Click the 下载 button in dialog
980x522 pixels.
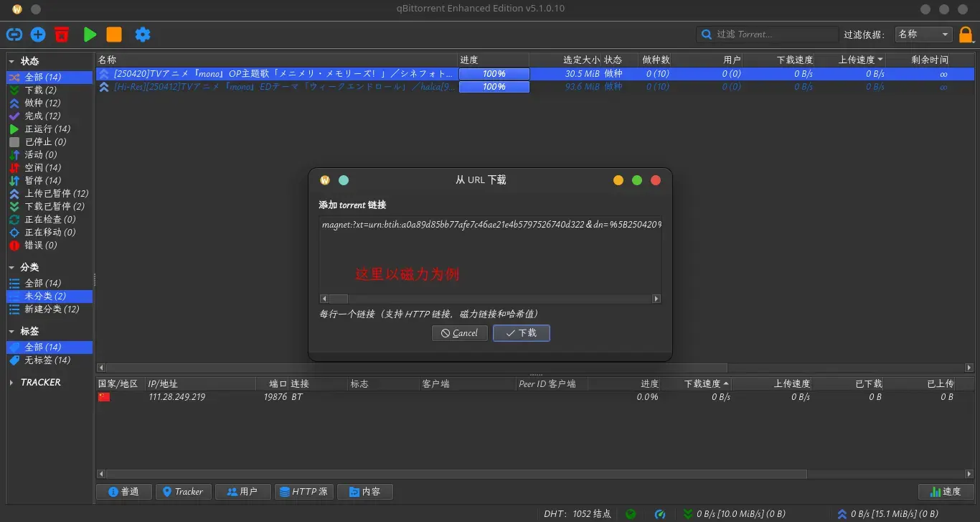click(x=521, y=333)
